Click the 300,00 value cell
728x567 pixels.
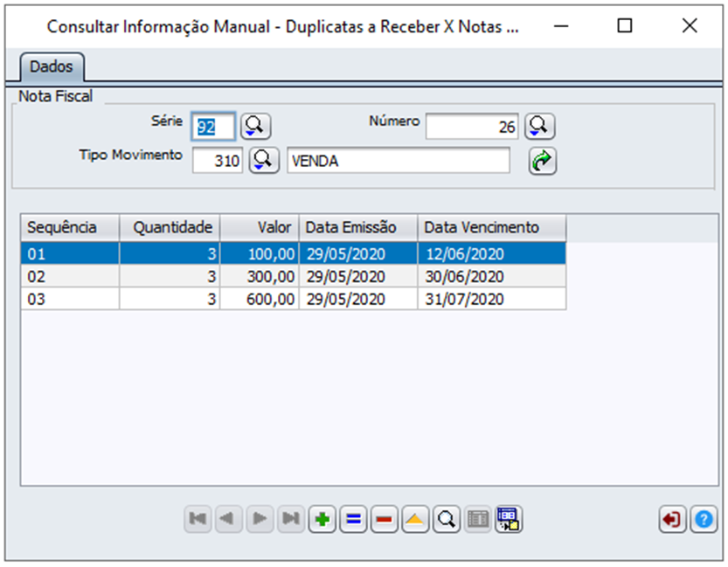click(x=260, y=277)
